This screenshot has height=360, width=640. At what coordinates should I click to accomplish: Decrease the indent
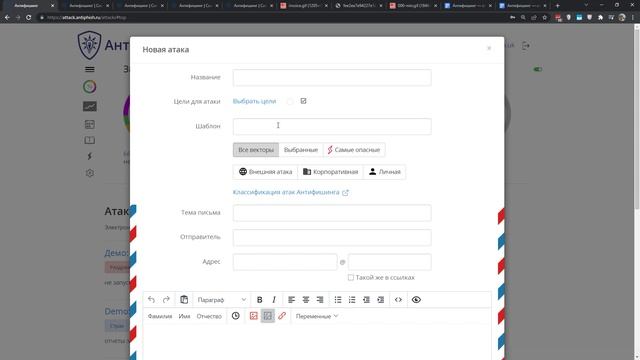coord(366,300)
